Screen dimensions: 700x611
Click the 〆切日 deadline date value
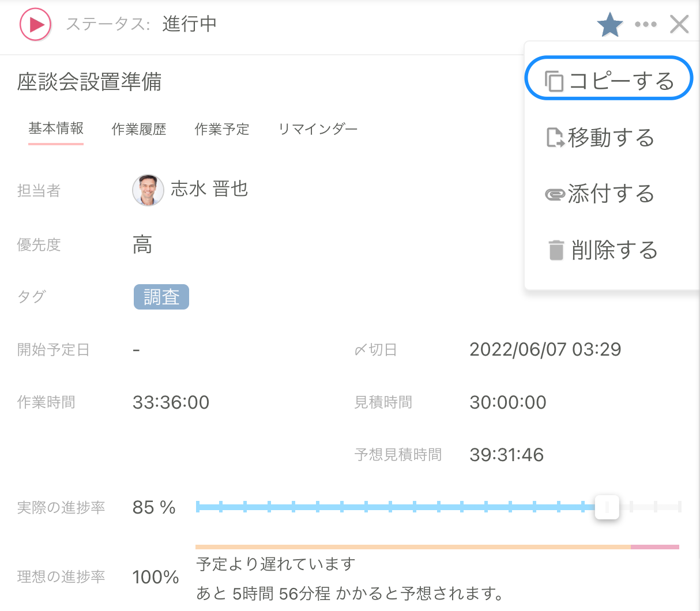coord(545,349)
